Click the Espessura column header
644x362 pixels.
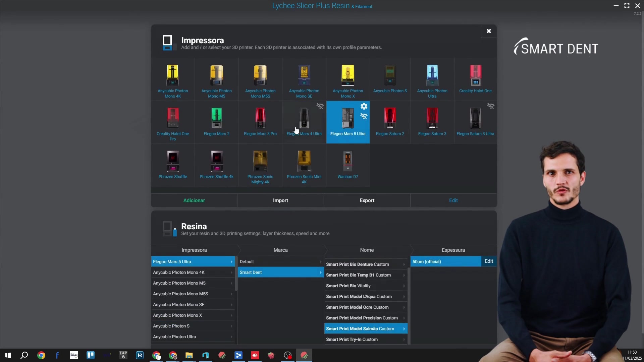(x=453, y=250)
